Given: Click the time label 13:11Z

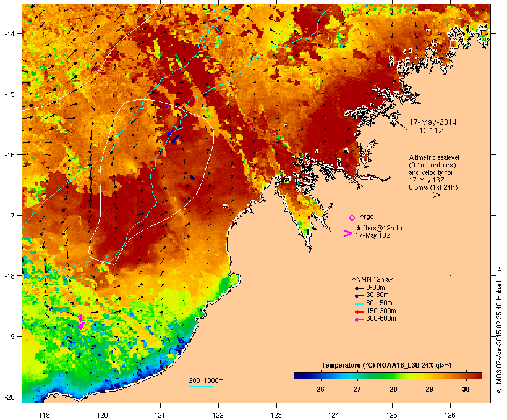Looking at the screenshot, I should pos(432,131).
